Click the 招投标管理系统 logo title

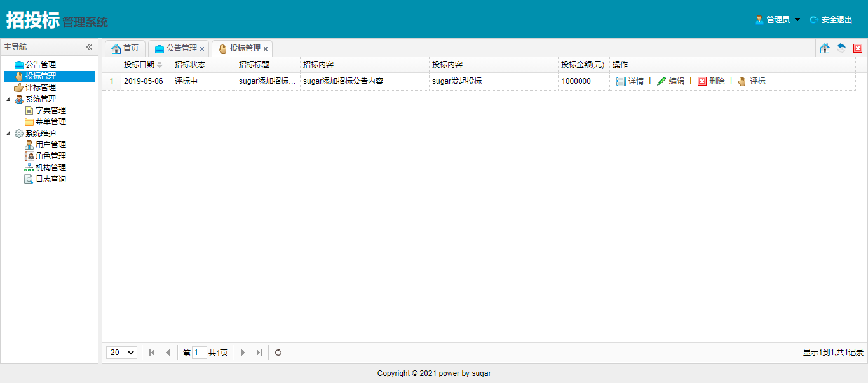click(57, 20)
